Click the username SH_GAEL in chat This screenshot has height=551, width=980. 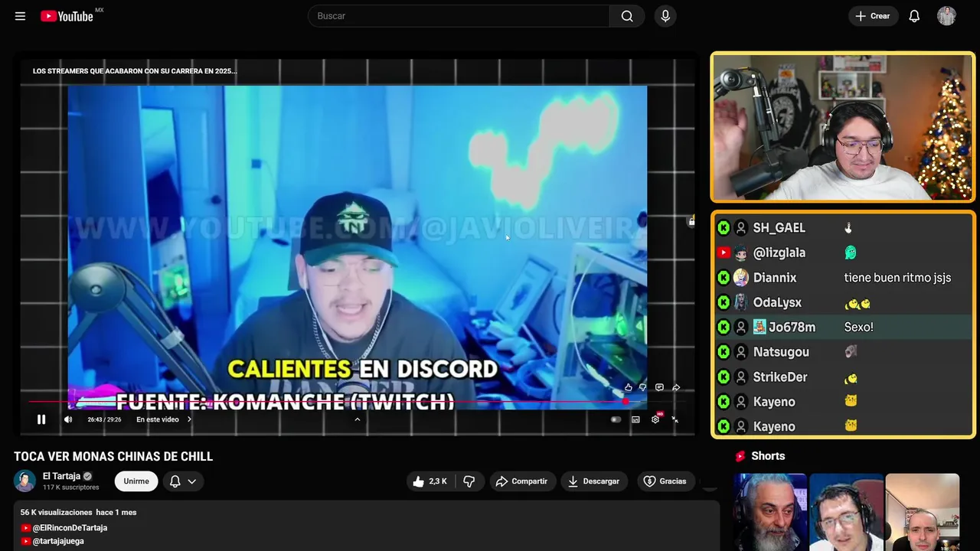tap(779, 228)
